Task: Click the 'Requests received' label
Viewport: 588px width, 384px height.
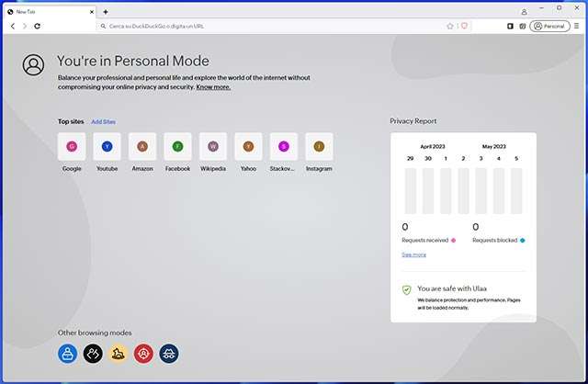Action: pyautogui.click(x=424, y=240)
